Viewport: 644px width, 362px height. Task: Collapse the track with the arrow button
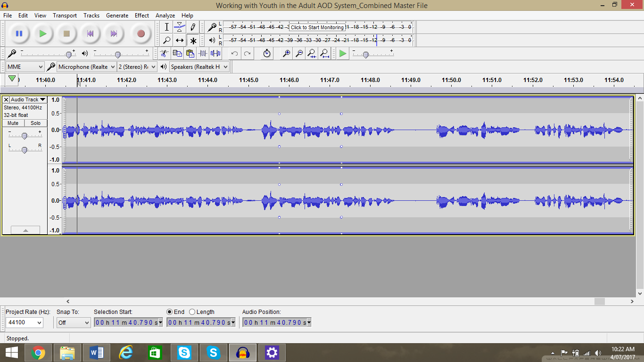click(x=25, y=230)
